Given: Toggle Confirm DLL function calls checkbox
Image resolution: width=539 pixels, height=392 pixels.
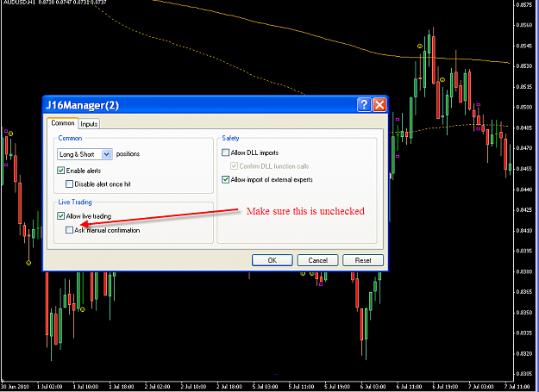Looking at the screenshot, I should click(x=234, y=166).
